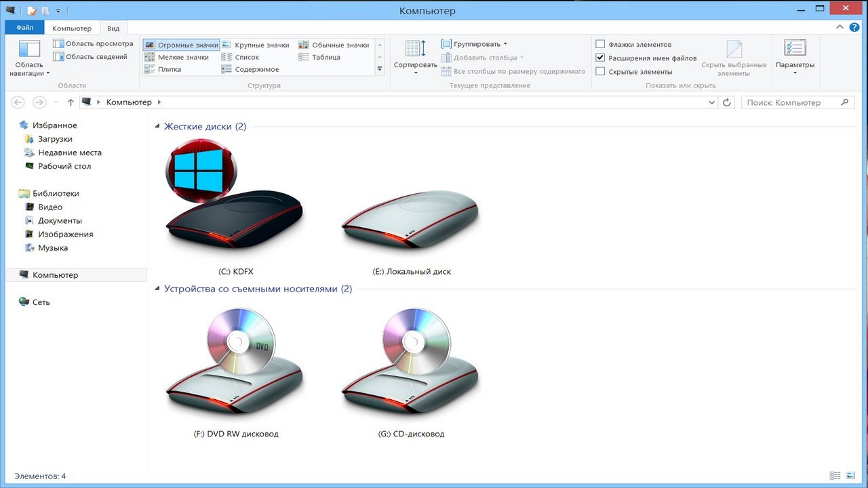Viewport: 868px width, 488px height.
Task: Switch to large icons via status bar icon
Action: coord(850,476)
